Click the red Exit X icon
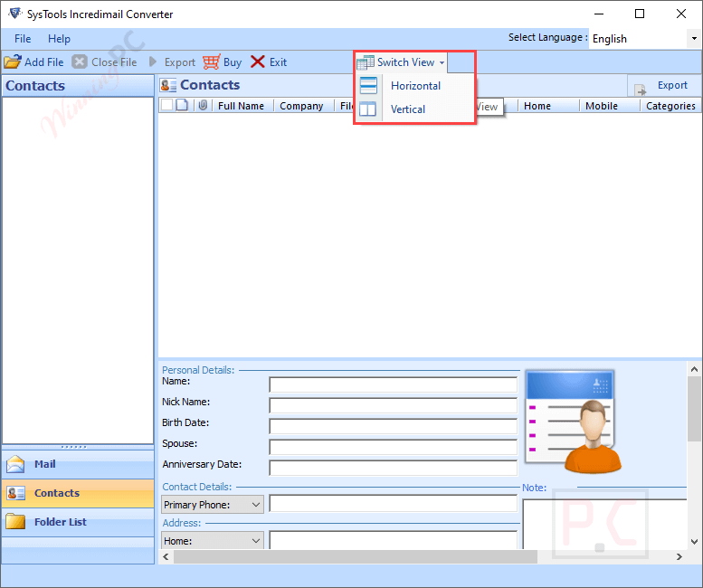The width and height of the screenshot is (703, 588). [x=257, y=62]
